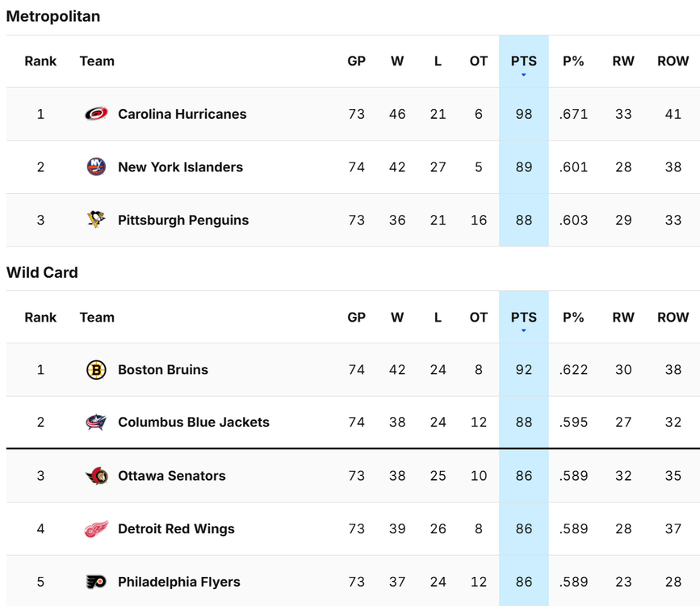
Task: Click the Columbus Blue Jackets logo
Action: coord(96,423)
